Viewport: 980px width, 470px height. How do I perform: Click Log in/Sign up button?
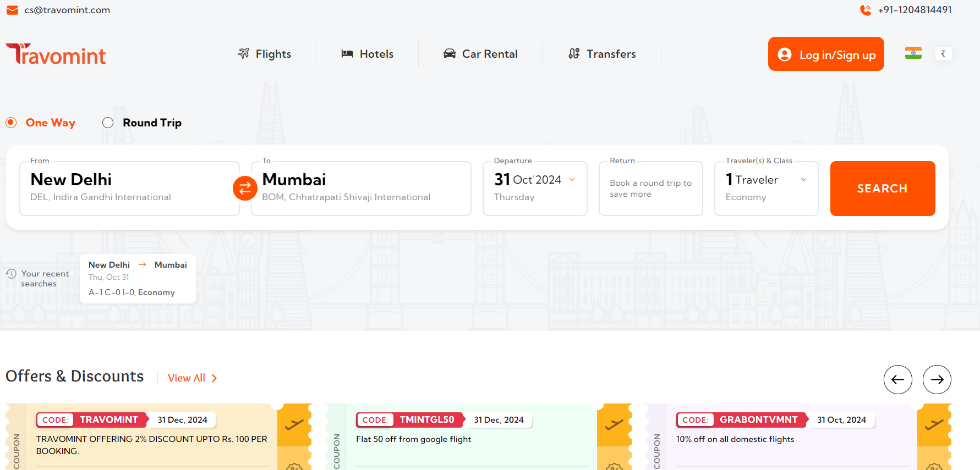(x=825, y=54)
